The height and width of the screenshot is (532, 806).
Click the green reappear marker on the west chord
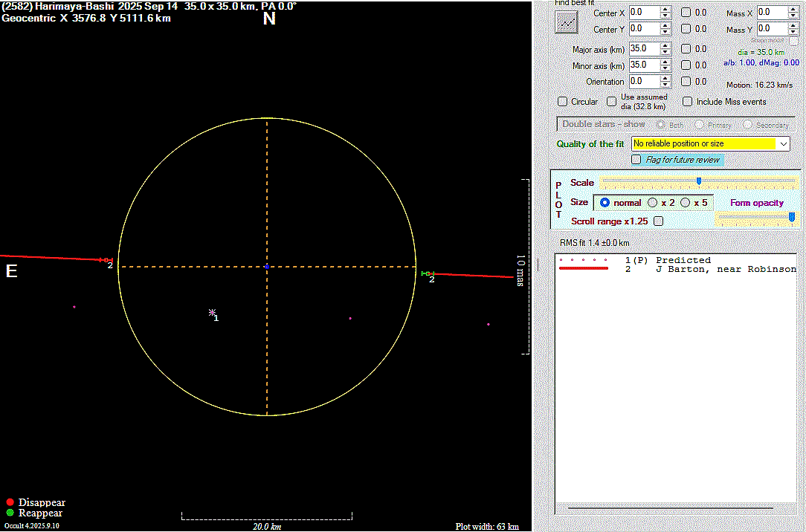(427, 274)
